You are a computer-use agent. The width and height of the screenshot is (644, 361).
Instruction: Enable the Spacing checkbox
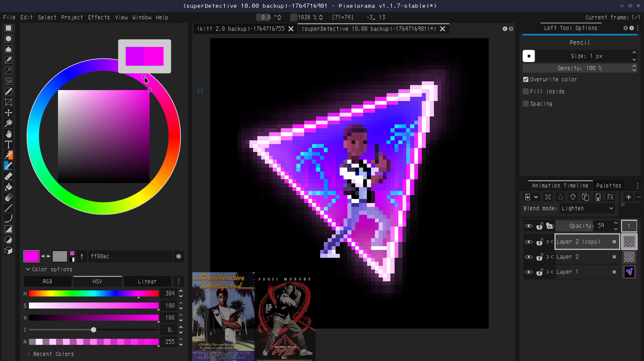click(526, 104)
